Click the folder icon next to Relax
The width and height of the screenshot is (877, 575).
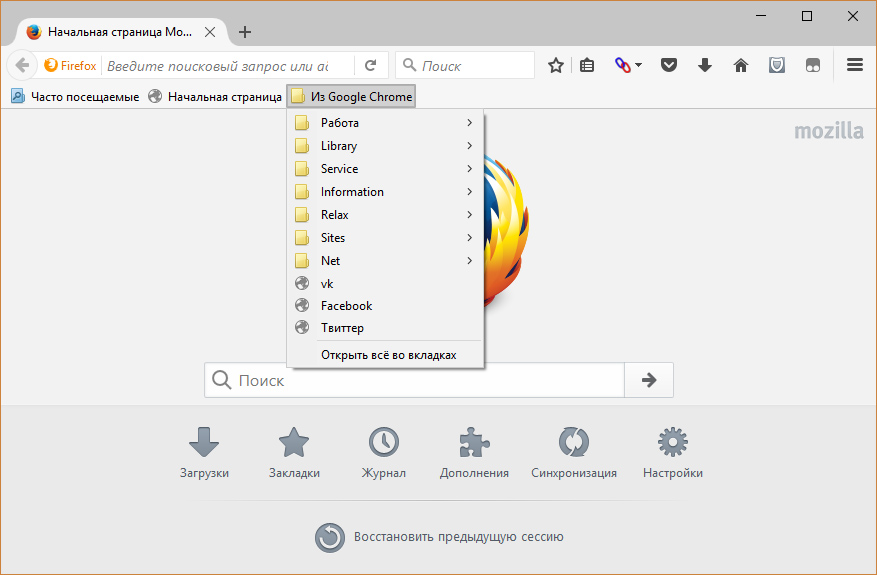point(302,214)
